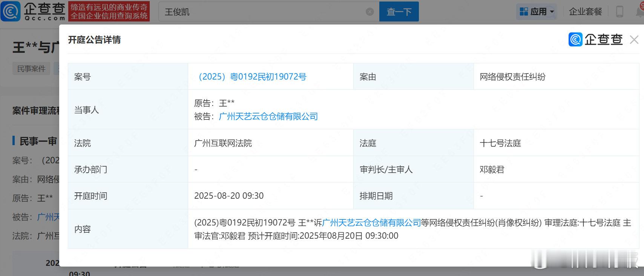This screenshot has height=276, width=644.
Task: Select the court name 广州互联网法院
Action: (x=223, y=143)
